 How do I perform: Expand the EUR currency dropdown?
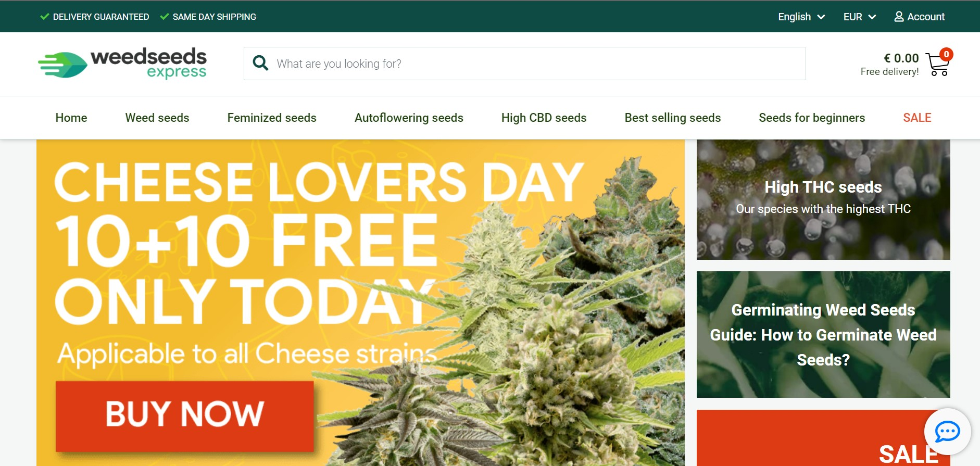tap(860, 17)
